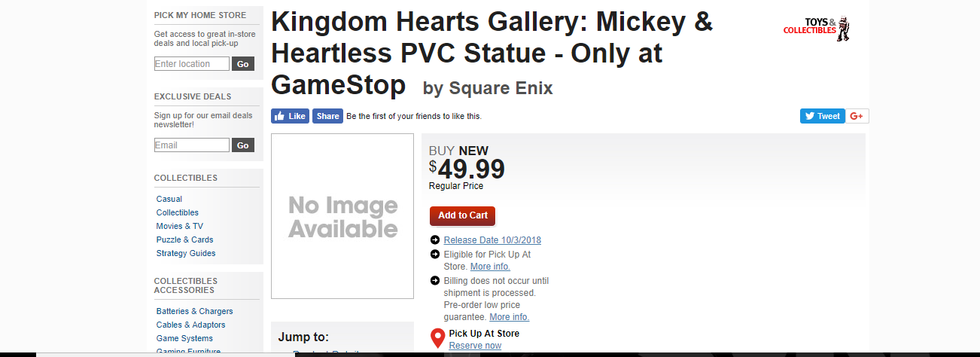980x357 pixels.
Task: Open the Movies & TV collectibles category
Action: coord(180,226)
